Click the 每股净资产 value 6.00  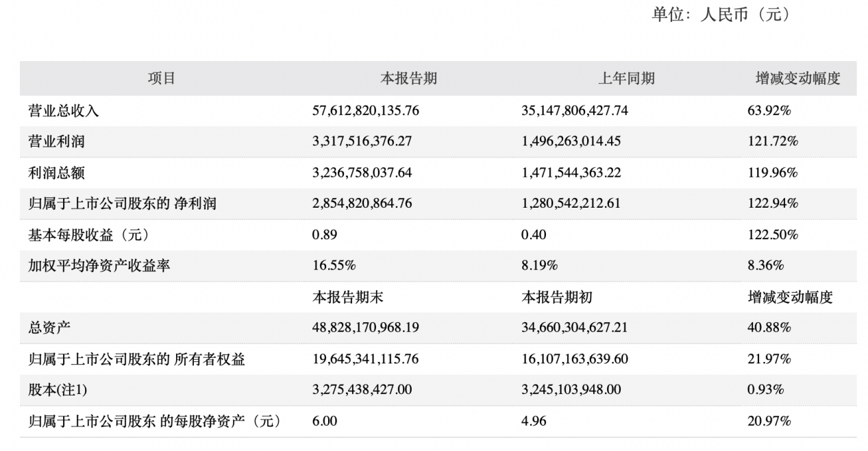point(325,421)
